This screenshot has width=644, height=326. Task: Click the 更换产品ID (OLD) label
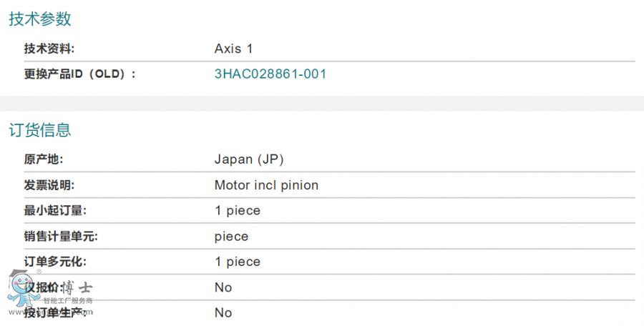tap(79, 74)
